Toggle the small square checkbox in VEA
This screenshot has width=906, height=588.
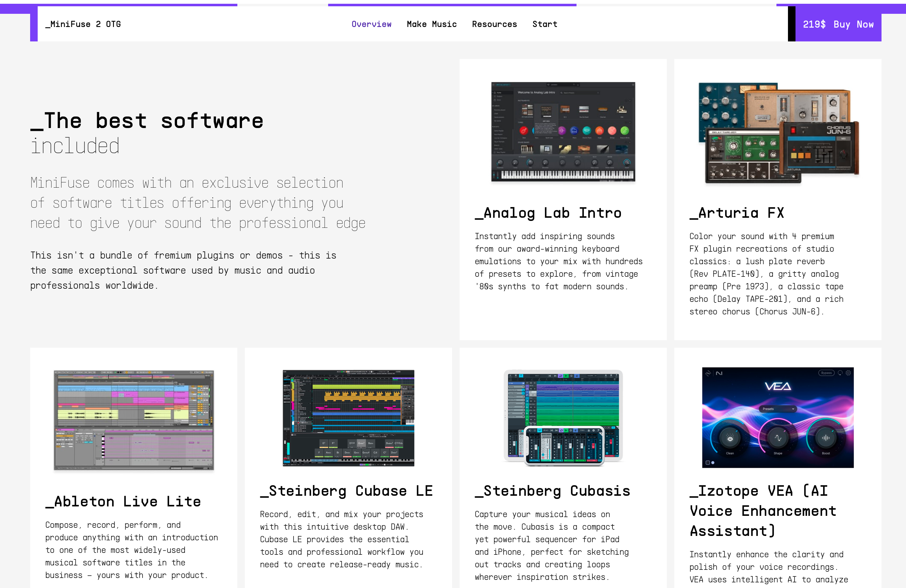(x=707, y=463)
